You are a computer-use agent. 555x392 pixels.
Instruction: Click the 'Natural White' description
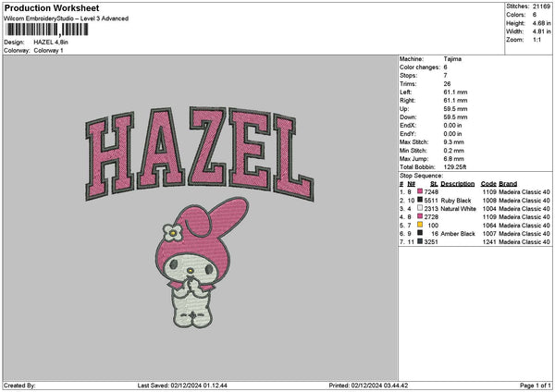(x=459, y=209)
